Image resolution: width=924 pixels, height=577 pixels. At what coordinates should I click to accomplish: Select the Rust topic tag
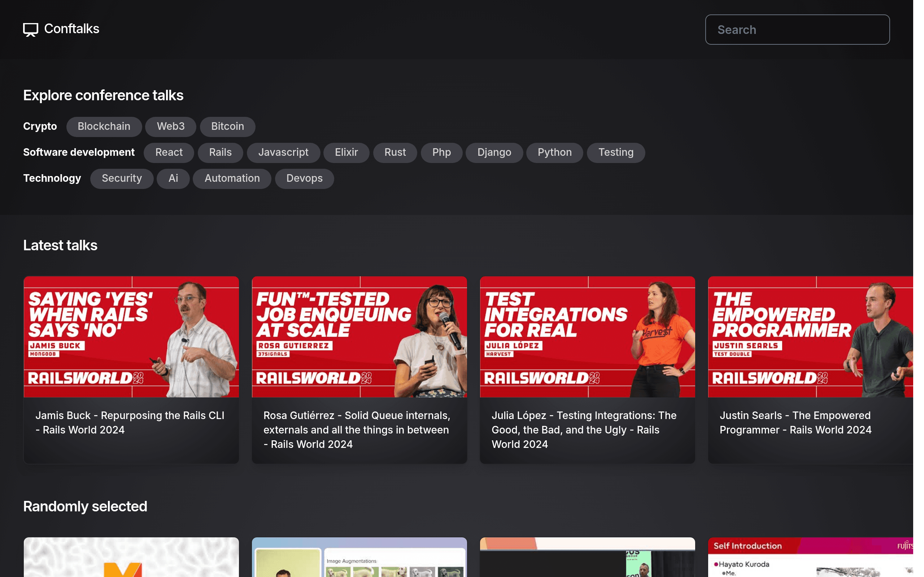[x=395, y=152]
